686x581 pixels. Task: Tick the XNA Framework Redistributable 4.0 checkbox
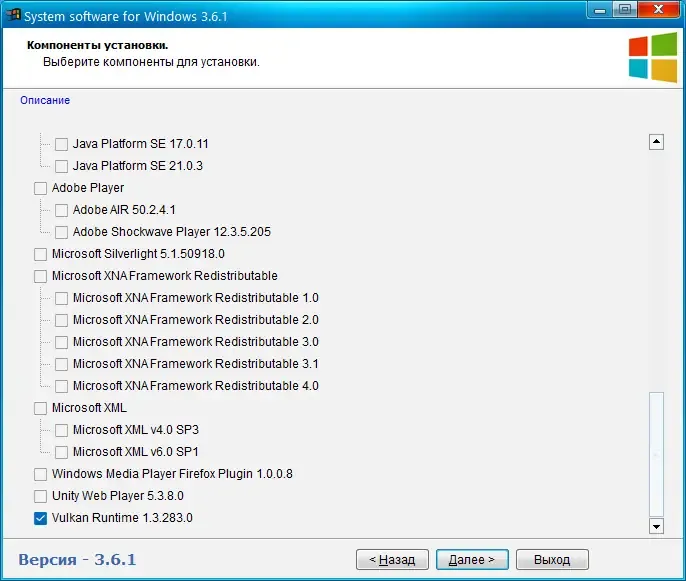[61, 386]
